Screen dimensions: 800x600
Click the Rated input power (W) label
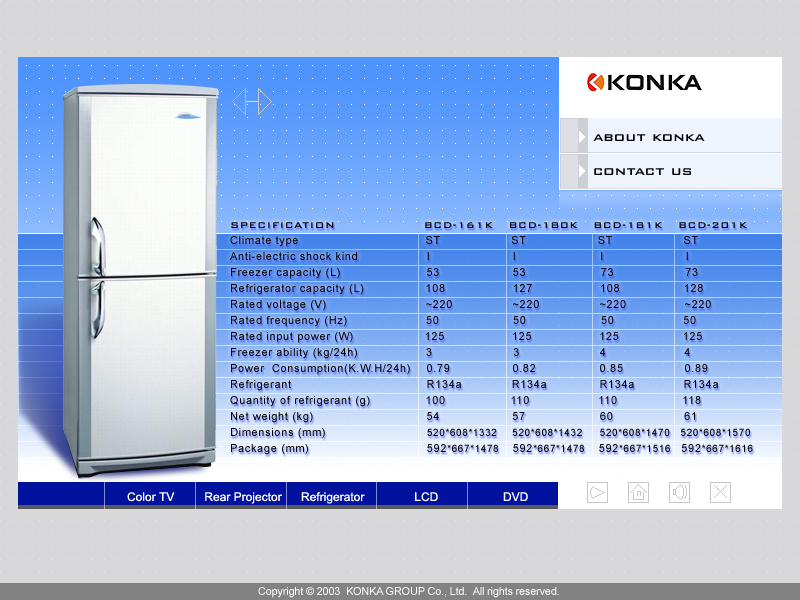tap(291, 337)
